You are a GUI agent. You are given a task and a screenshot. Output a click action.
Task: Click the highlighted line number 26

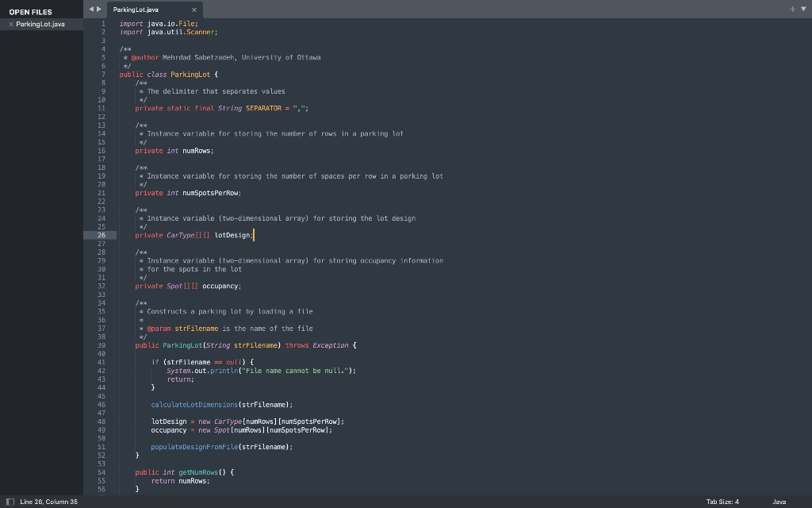(x=101, y=235)
